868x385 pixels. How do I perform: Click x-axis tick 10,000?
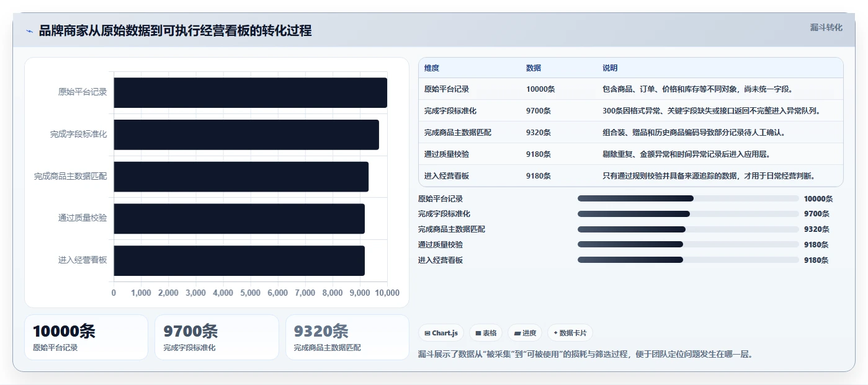(387, 293)
